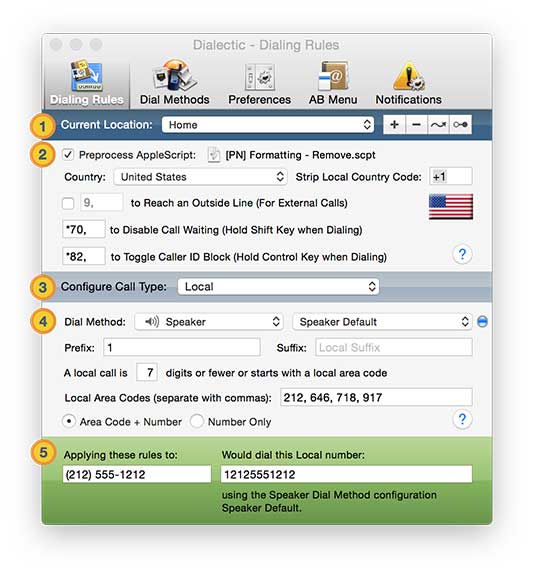Remove current location with minus button
Image resolution: width=534 pixels, height=575 pixels.
(x=416, y=125)
